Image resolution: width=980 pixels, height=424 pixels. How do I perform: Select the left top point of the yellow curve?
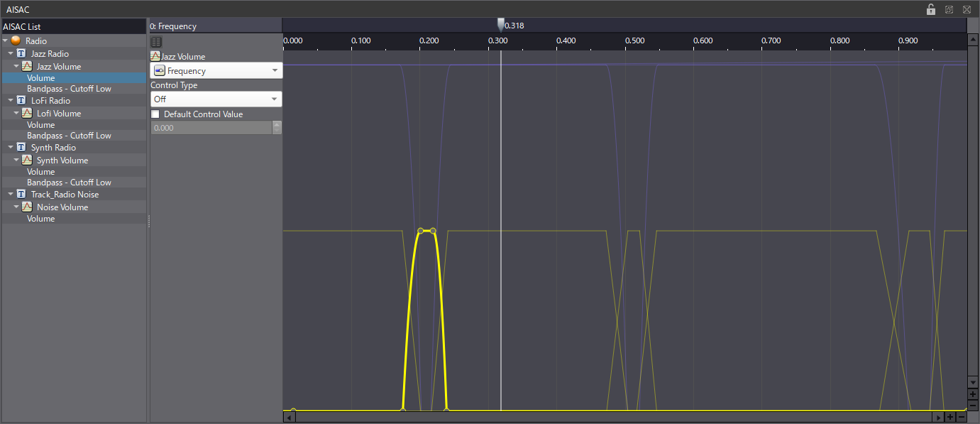[421, 231]
